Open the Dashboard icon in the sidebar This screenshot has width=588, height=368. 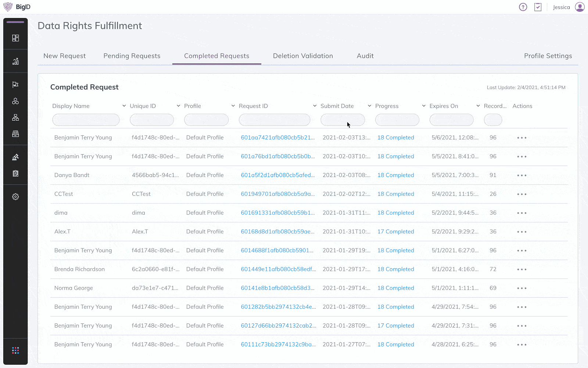point(15,37)
